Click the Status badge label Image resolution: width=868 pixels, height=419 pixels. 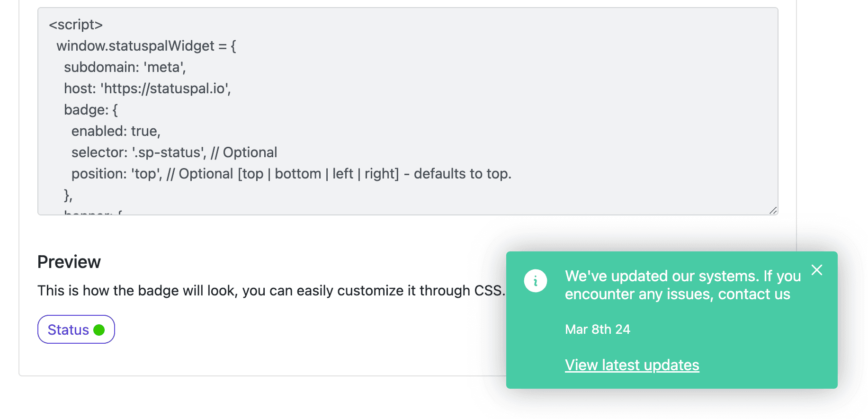point(68,330)
